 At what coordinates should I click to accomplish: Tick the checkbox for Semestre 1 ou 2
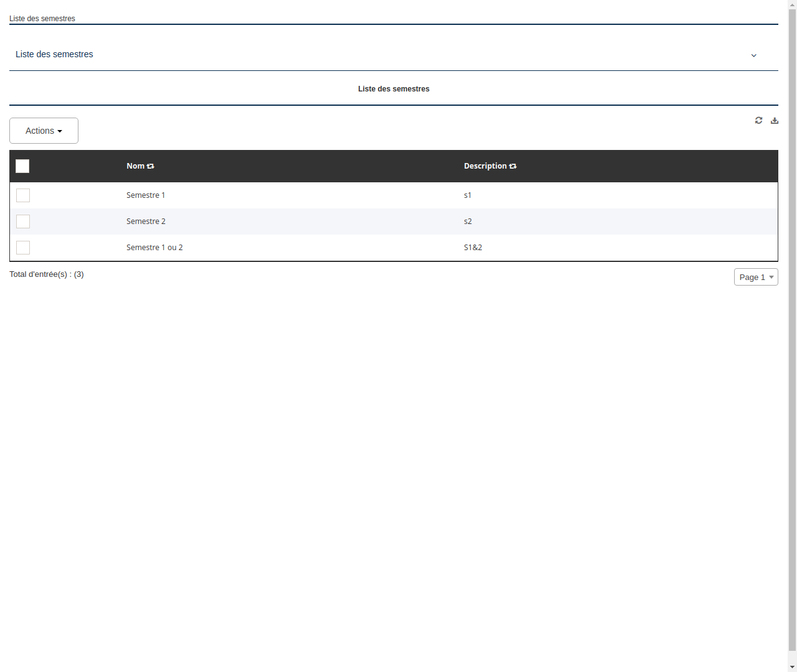[23, 248]
